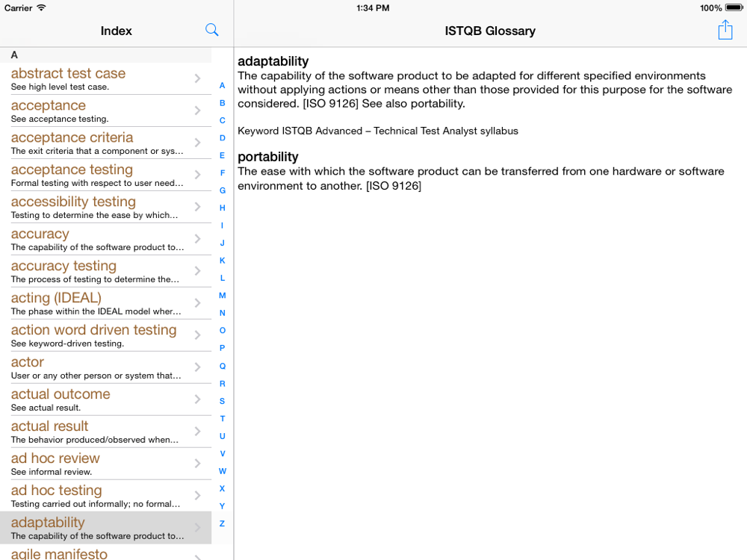Jump to letter C in index bar

coord(222,120)
